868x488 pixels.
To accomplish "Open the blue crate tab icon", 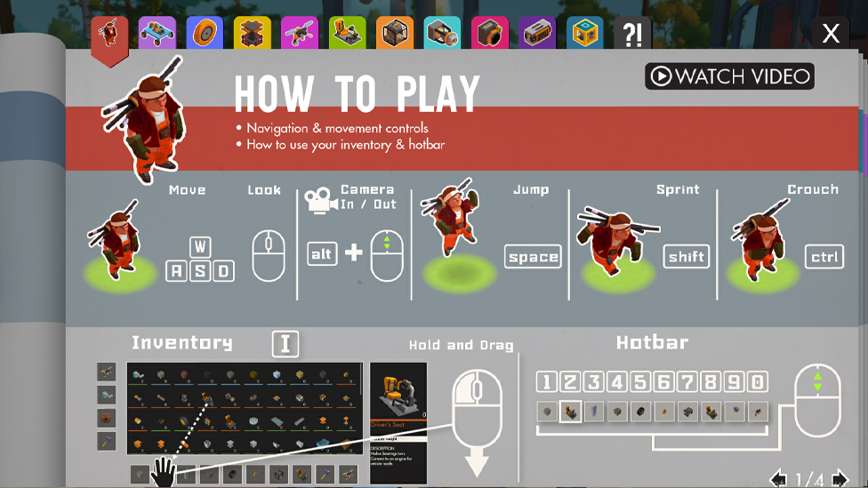I will [x=585, y=33].
